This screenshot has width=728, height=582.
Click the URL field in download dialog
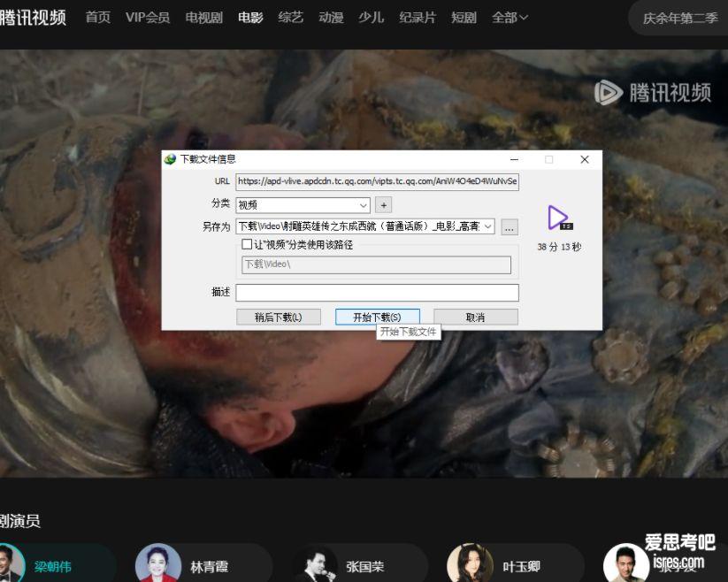(x=377, y=181)
